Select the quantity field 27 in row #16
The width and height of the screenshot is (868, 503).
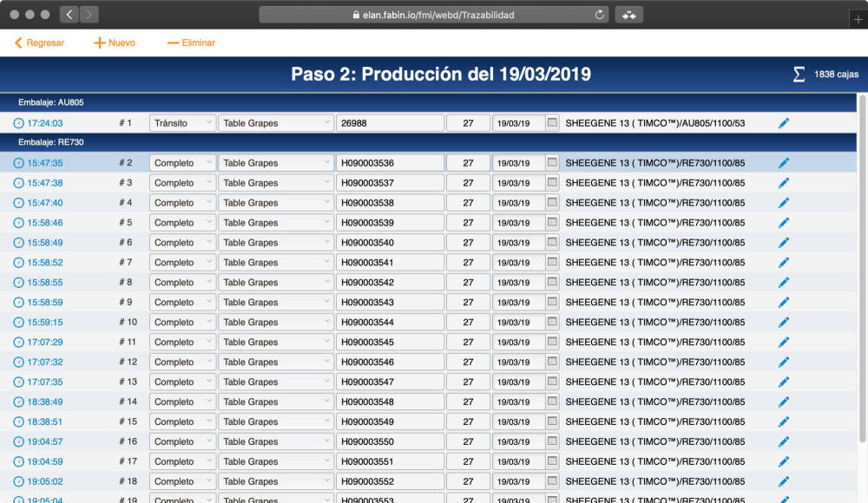(468, 441)
